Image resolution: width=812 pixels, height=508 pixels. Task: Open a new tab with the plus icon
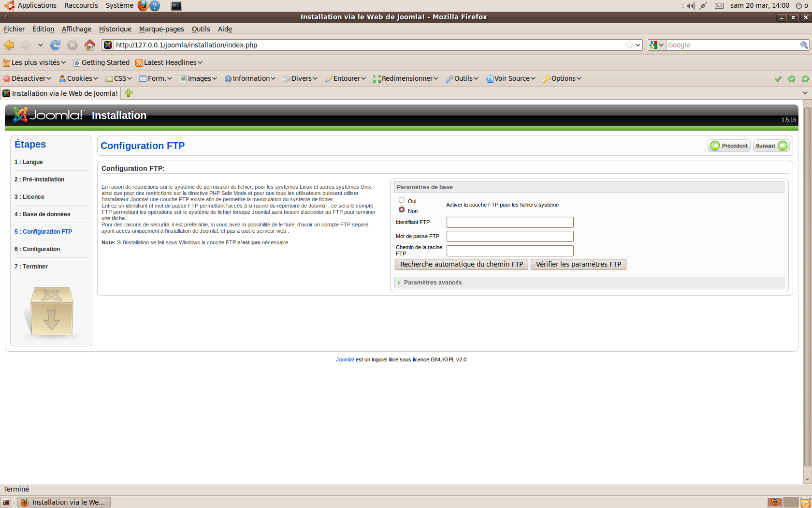click(129, 93)
